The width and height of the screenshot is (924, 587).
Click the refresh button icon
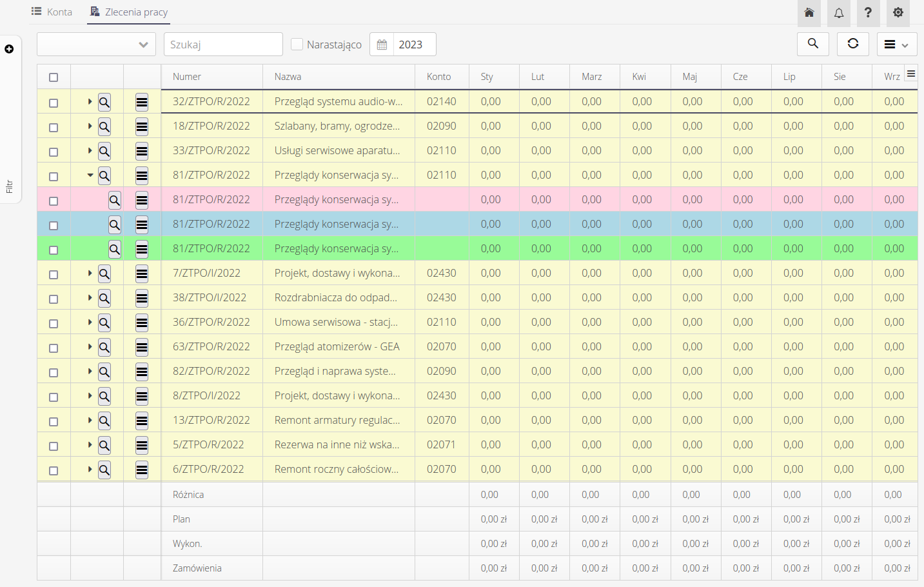coord(852,44)
